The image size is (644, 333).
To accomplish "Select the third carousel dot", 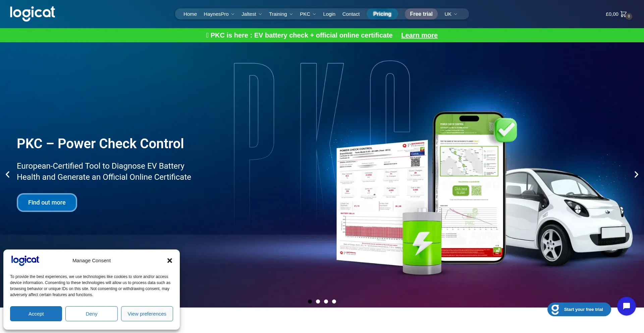I will [x=326, y=301].
